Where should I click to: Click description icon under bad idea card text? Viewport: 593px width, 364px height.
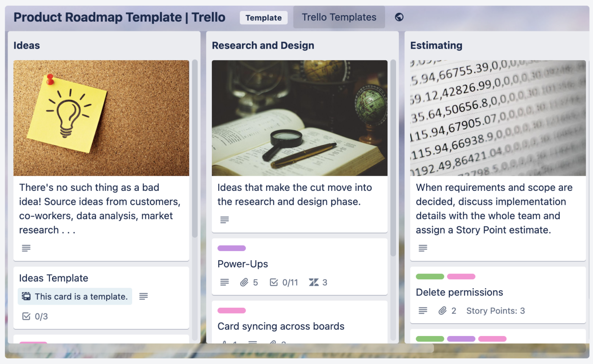[26, 248]
